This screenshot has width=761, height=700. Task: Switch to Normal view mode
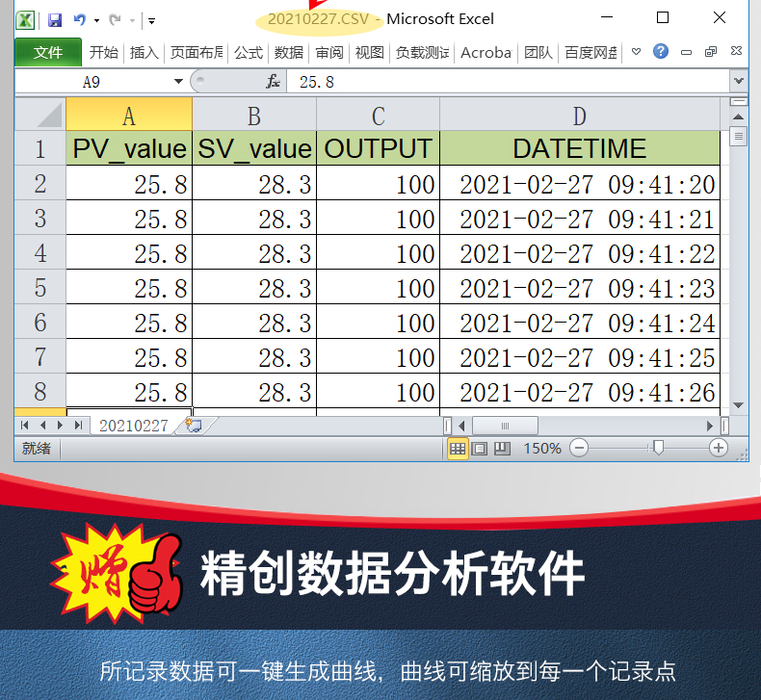click(x=458, y=448)
